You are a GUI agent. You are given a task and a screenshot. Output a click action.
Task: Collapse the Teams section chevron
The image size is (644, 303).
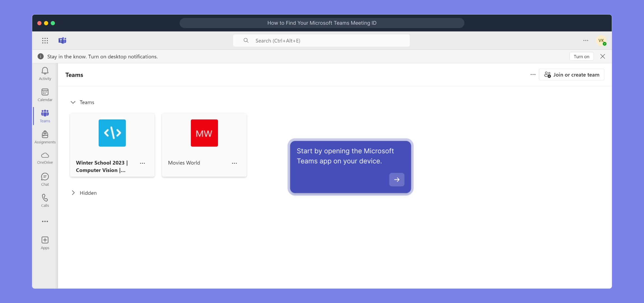tap(73, 102)
